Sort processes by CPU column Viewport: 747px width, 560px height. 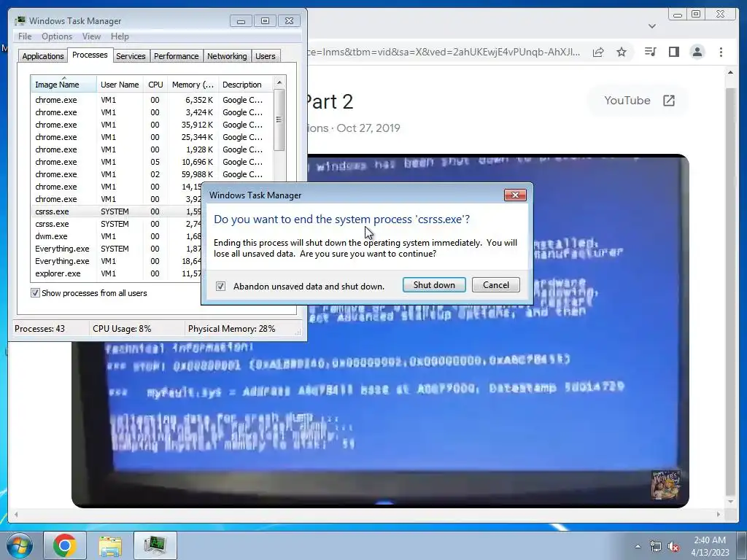155,85
